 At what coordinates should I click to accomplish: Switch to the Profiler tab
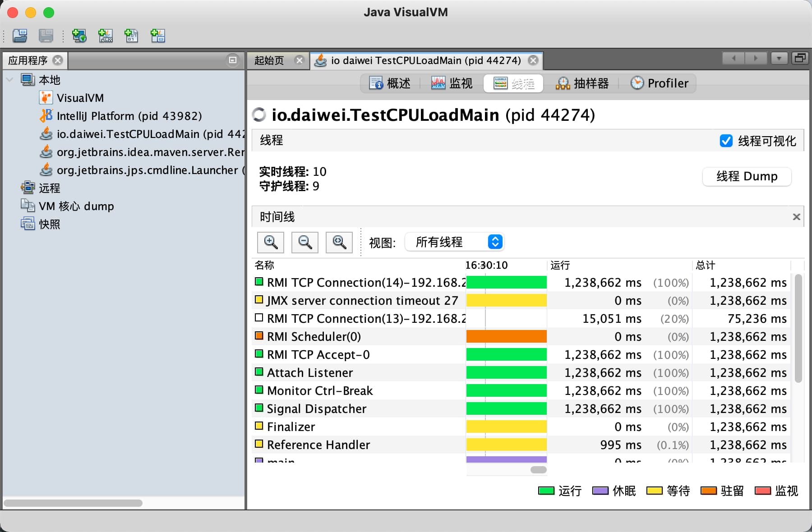click(659, 83)
